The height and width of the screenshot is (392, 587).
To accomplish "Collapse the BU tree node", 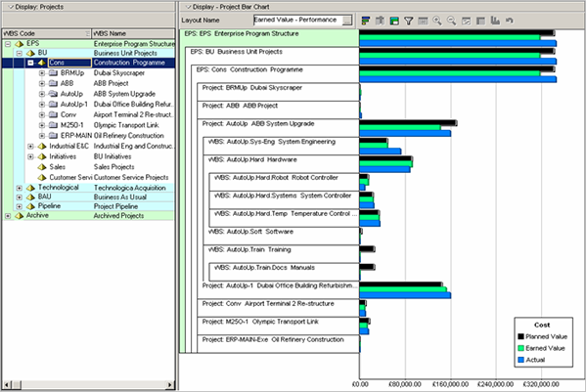I will pos(20,54).
